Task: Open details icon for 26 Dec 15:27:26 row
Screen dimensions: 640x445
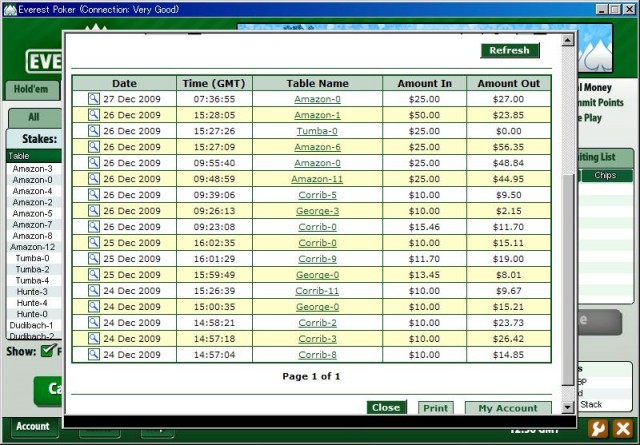Action: pos(93,131)
